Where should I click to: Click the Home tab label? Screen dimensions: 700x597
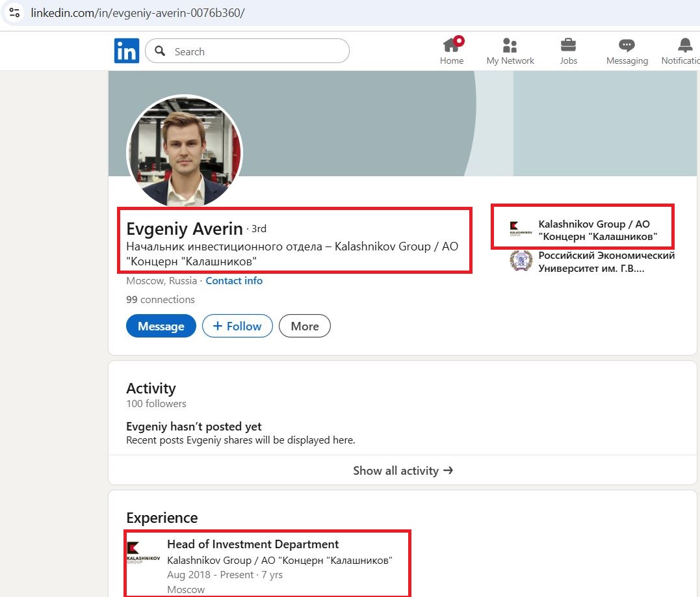tap(451, 60)
